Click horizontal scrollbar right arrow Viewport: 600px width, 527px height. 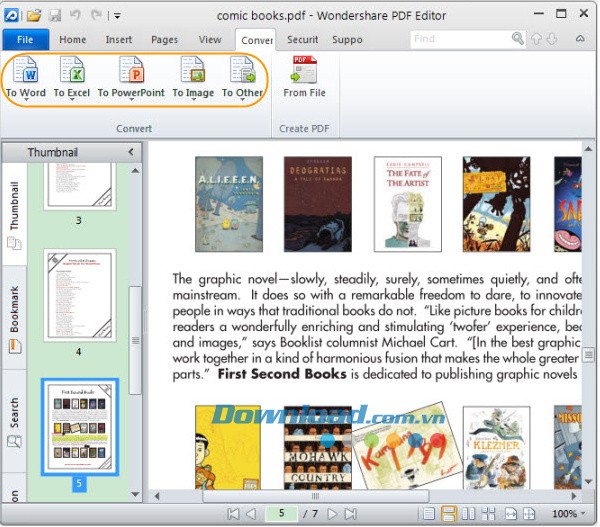[x=574, y=496]
